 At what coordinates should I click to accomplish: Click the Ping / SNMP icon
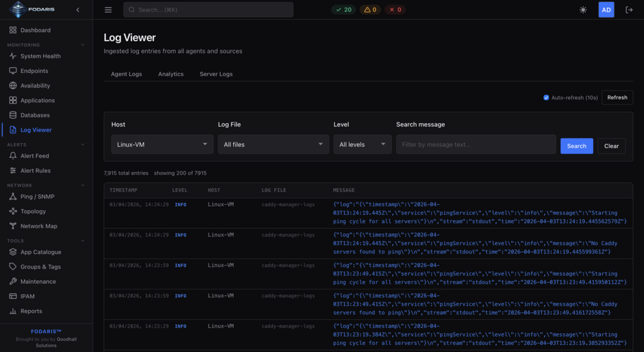pos(13,197)
